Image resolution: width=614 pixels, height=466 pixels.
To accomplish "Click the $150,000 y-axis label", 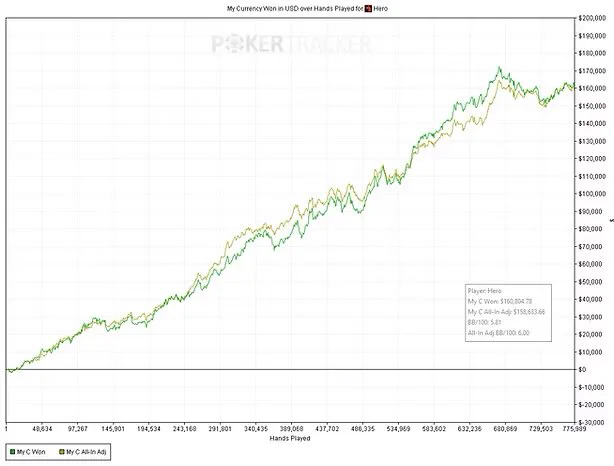I will tap(591, 106).
